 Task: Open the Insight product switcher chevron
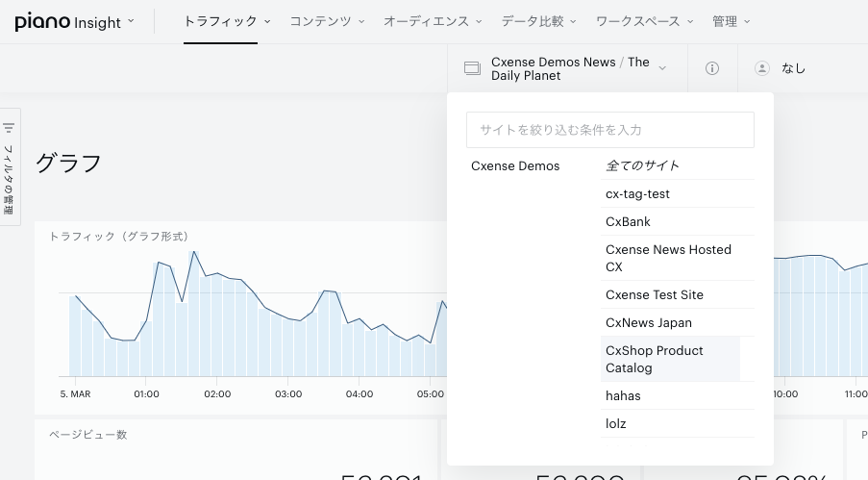point(131,21)
